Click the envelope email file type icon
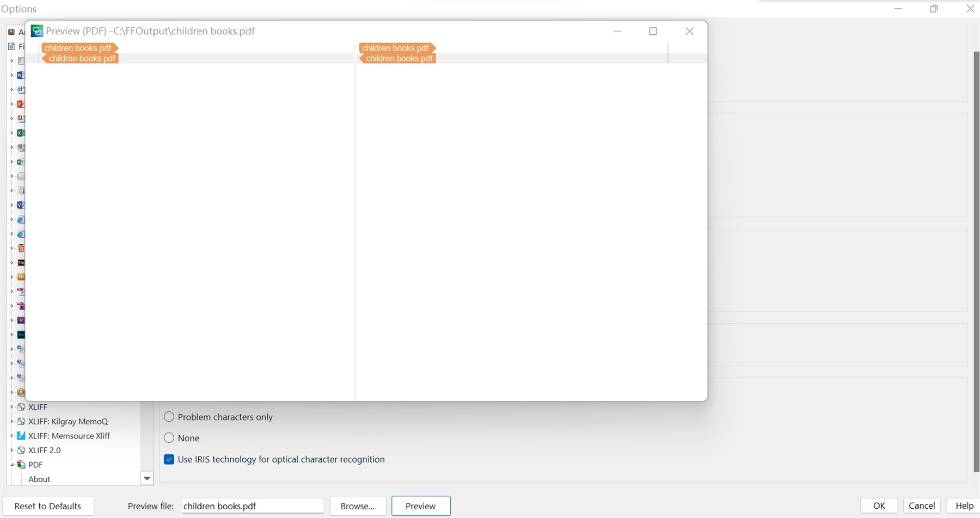The image size is (980, 518). 21,176
